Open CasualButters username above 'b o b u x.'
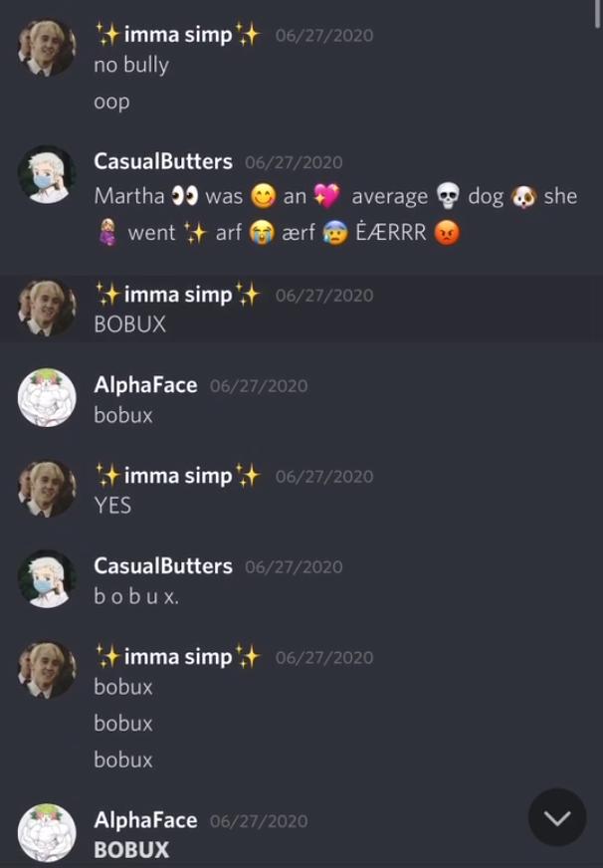 pos(163,565)
